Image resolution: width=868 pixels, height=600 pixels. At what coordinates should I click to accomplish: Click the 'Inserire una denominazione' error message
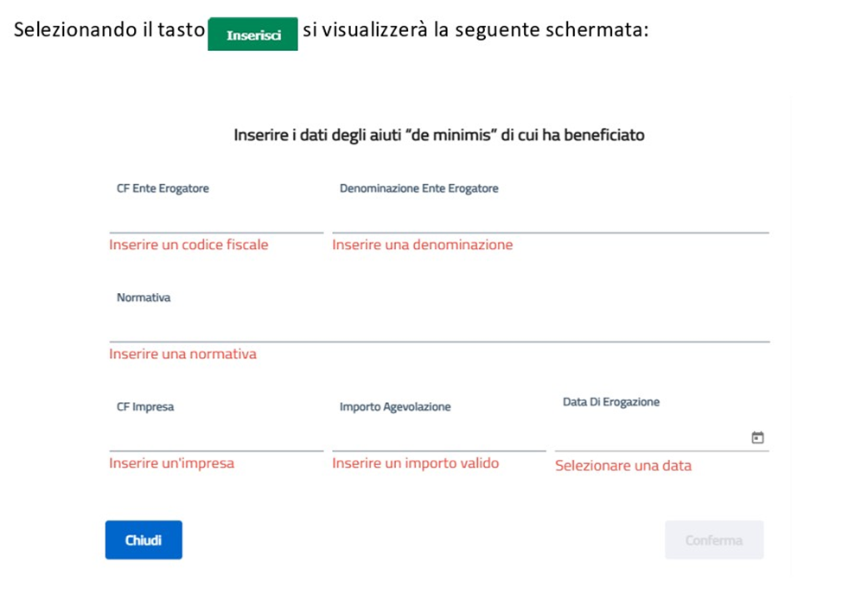[x=422, y=245]
